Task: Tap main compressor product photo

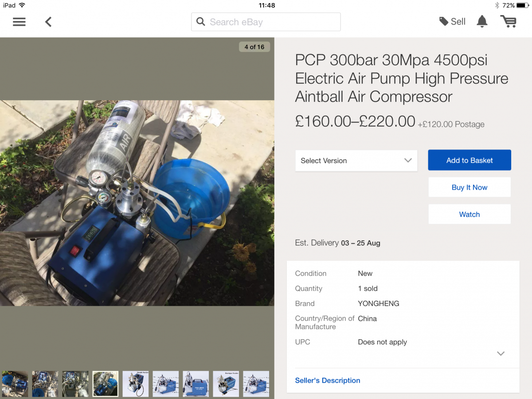Action: pos(137,203)
